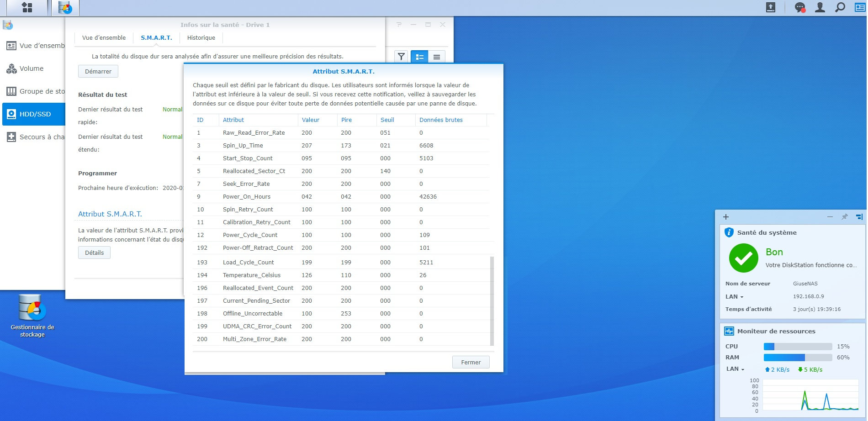Viewport: 868px width, 421px height.
Task: Click the network activity graph
Action: coord(810,395)
